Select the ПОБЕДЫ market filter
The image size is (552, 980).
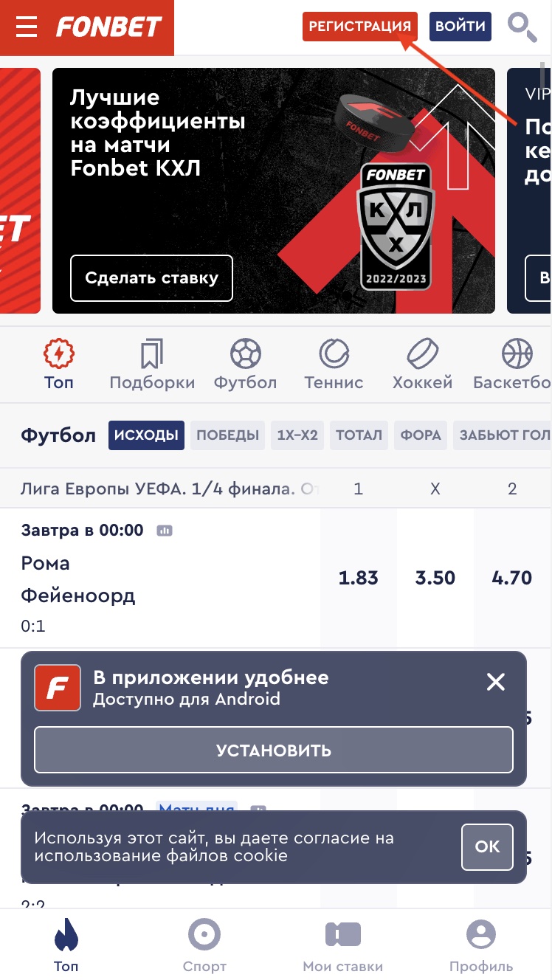pyautogui.click(x=228, y=435)
